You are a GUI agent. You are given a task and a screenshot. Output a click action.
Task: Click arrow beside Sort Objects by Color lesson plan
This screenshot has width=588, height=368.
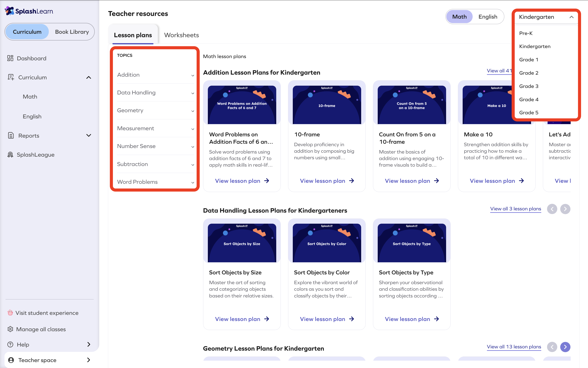click(351, 319)
